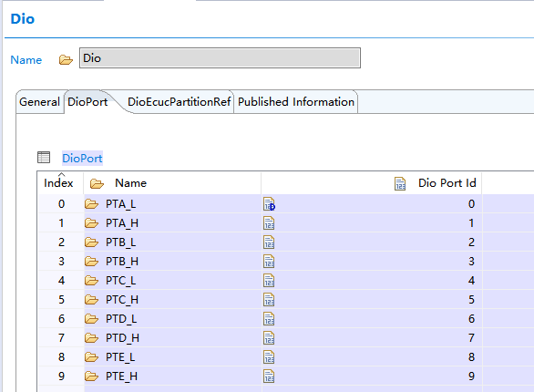Click the port id value icon in row PTA_L
The image size is (534, 392).
point(269,204)
